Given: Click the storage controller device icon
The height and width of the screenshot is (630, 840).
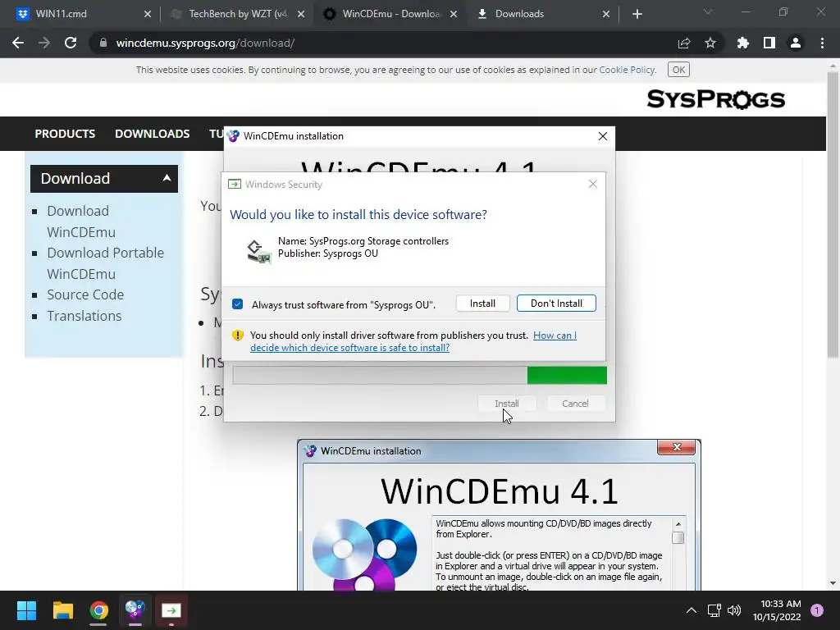Looking at the screenshot, I should click(x=258, y=251).
